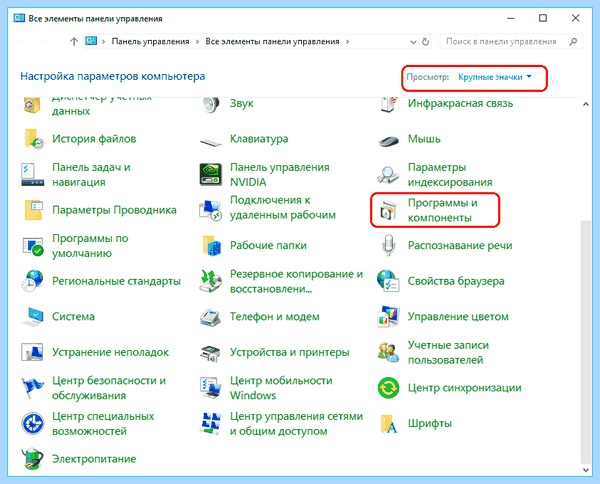The height and width of the screenshot is (484, 600).
Task: Open the Телефон и модем icon
Action: pyautogui.click(x=210, y=317)
